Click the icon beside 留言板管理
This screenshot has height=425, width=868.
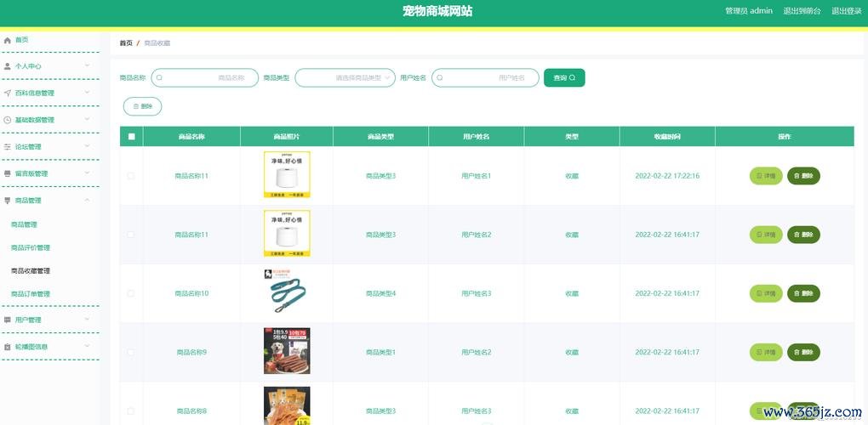click(x=7, y=173)
